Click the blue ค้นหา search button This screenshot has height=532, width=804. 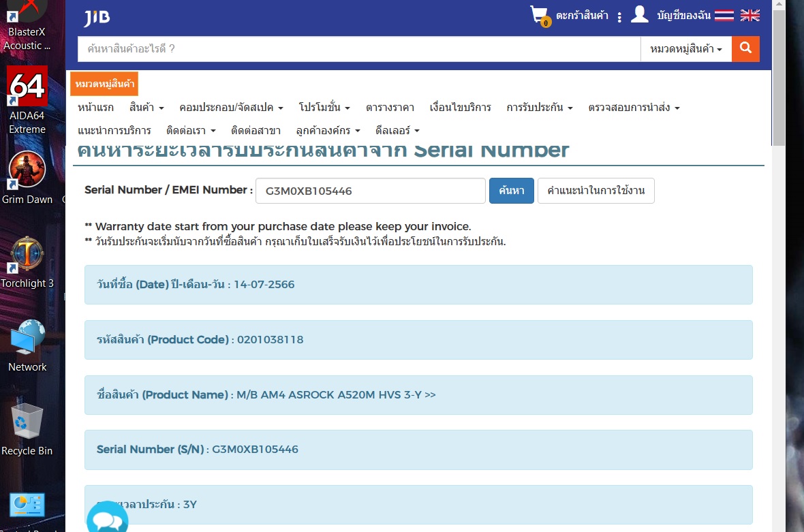click(x=511, y=191)
